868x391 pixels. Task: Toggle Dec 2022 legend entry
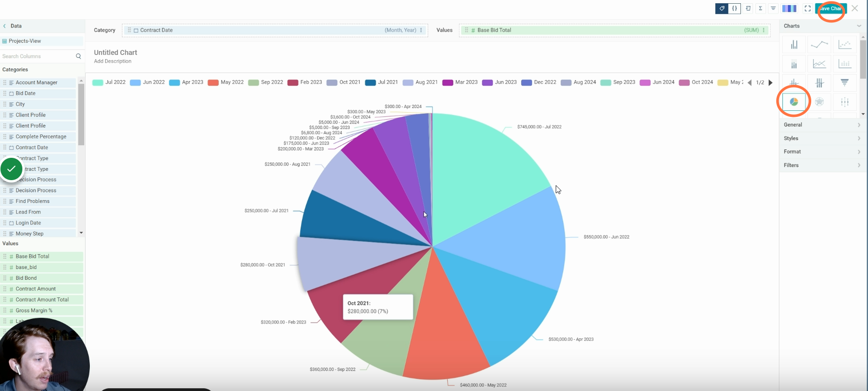click(x=538, y=82)
